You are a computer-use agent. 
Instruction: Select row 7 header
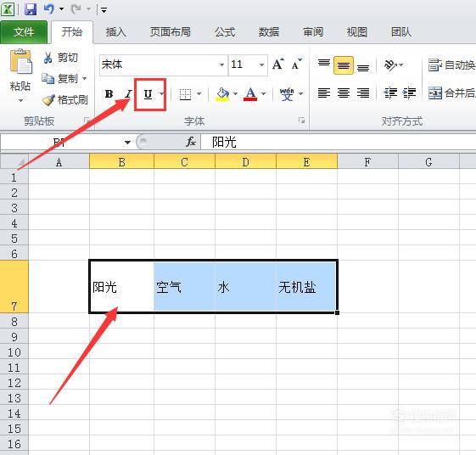pyautogui.click(x=14, y=286)
